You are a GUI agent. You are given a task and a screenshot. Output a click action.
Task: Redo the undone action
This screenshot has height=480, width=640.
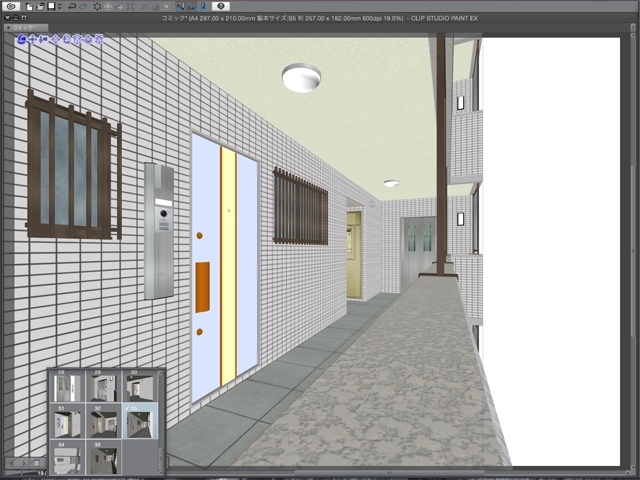(x=83, y=7)
